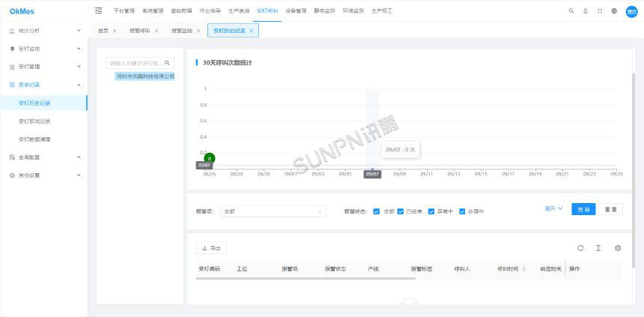Open notifications bell icon

[586, 11]
